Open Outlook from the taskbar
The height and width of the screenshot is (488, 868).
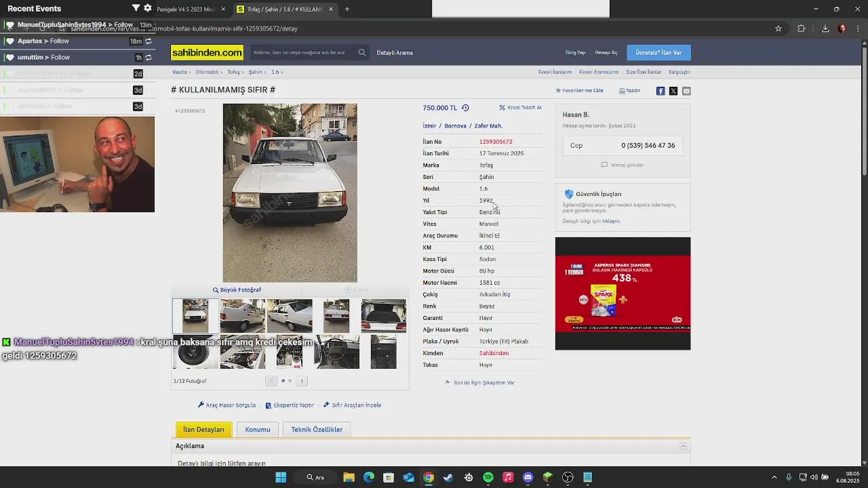(x=409, y=477)
